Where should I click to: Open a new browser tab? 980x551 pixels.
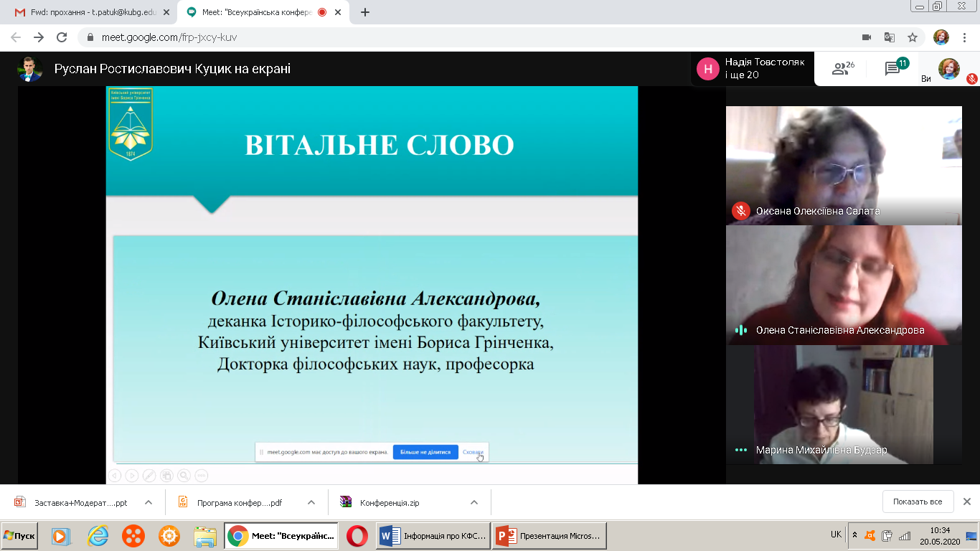click(x=365, y=12)
